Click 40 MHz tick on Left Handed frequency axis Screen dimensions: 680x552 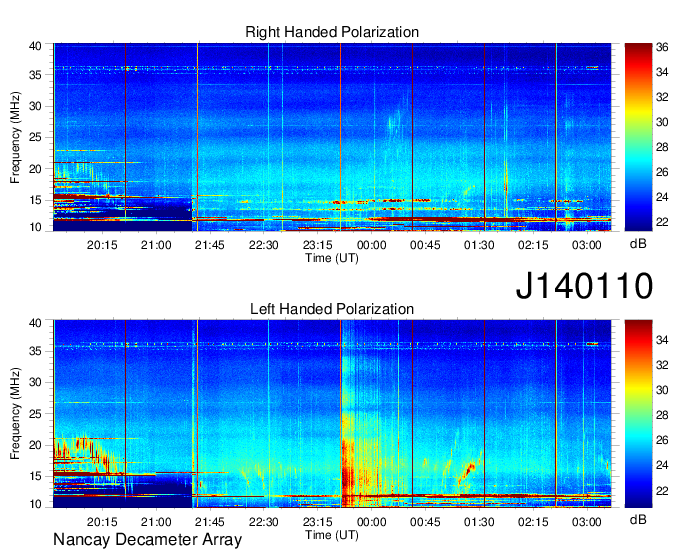coord(35,323)
